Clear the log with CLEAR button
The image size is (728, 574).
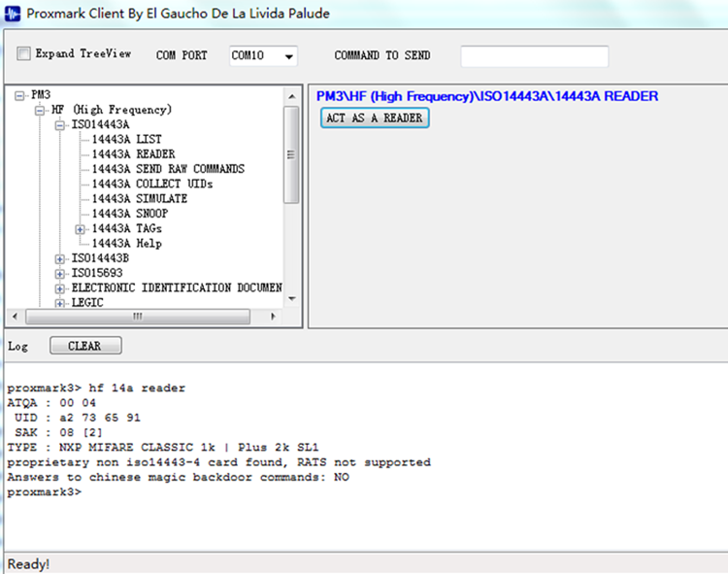(x=83, y=346)
